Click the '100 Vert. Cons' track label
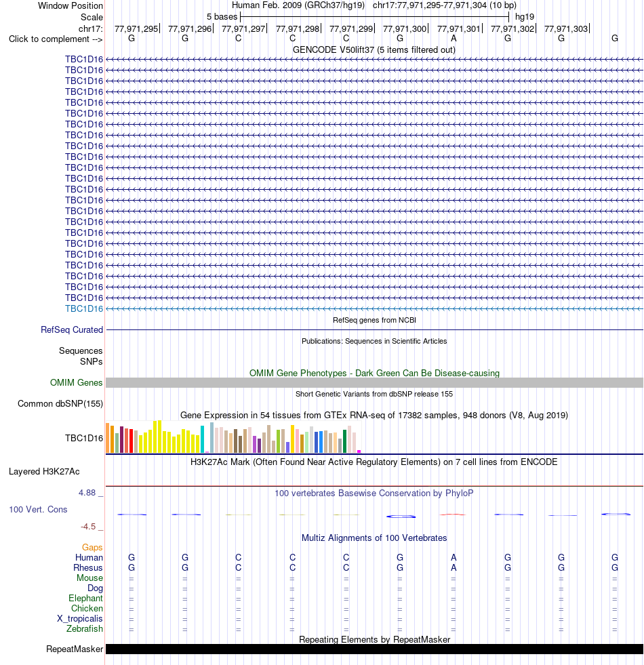This screenshot has width=644, height=665. [38, 509]
